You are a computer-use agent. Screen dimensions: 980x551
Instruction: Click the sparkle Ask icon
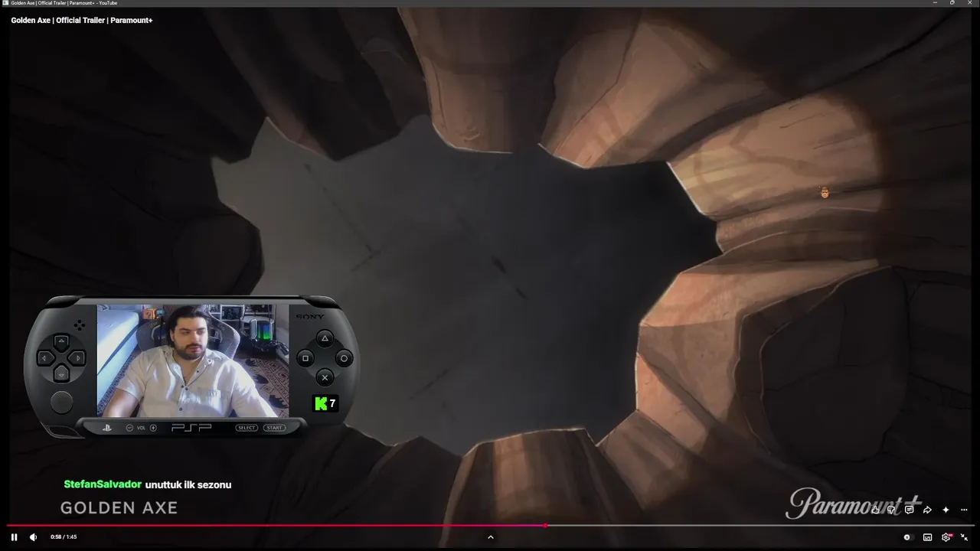[946, 510]
